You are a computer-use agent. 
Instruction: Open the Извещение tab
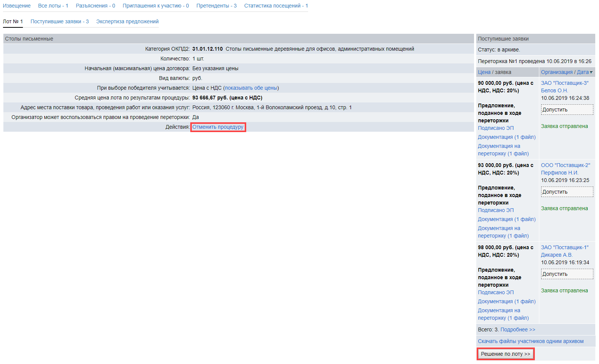pyautogui.click(x=17, y=6)
